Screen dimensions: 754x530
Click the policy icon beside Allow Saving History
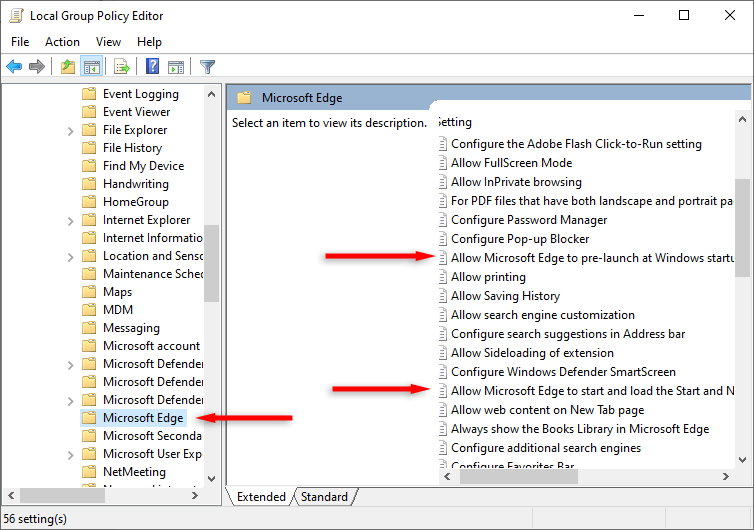[x=443, y=296]
